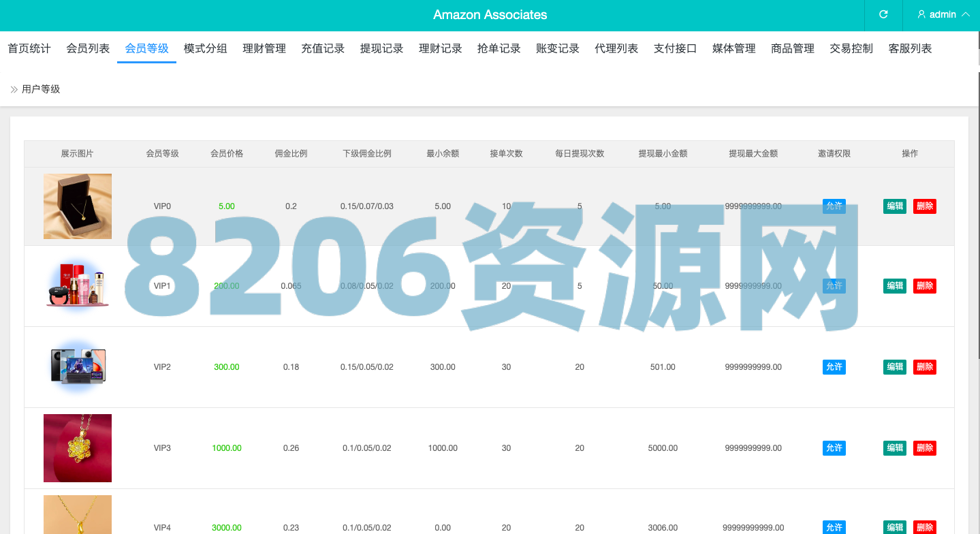Delete the VIP2 level with 删除
980x534 pixels.
(x=925, y=367)
